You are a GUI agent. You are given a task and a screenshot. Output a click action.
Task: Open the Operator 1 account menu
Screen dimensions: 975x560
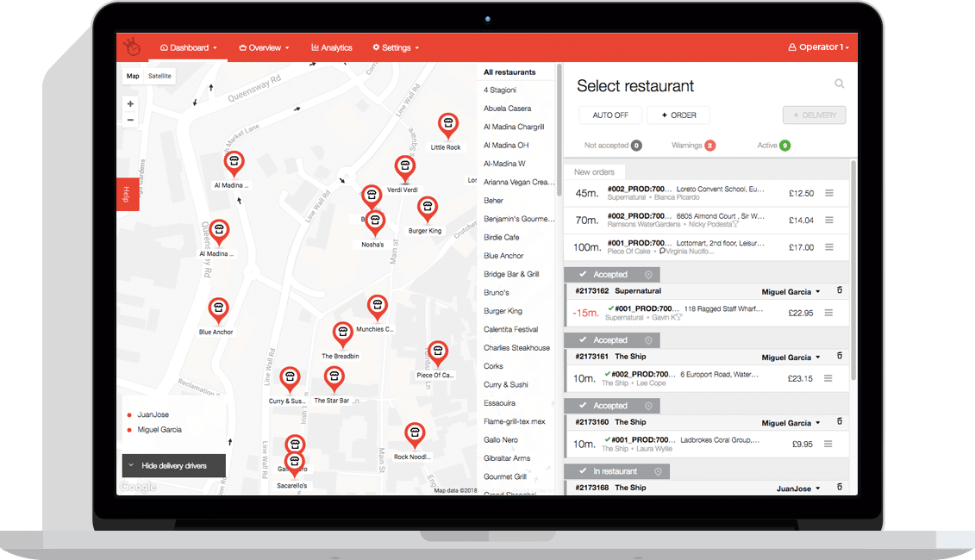(818, 47)
